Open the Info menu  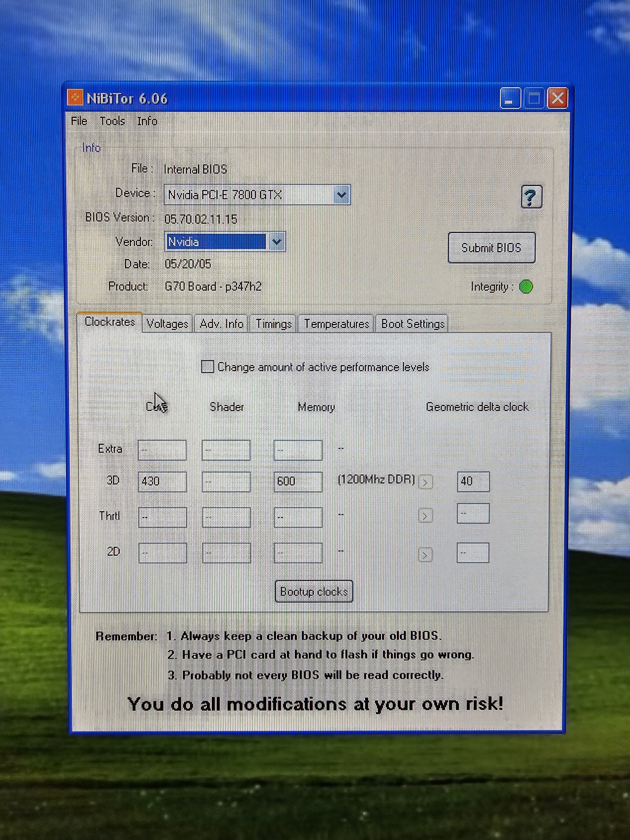(x=147, y=121)
